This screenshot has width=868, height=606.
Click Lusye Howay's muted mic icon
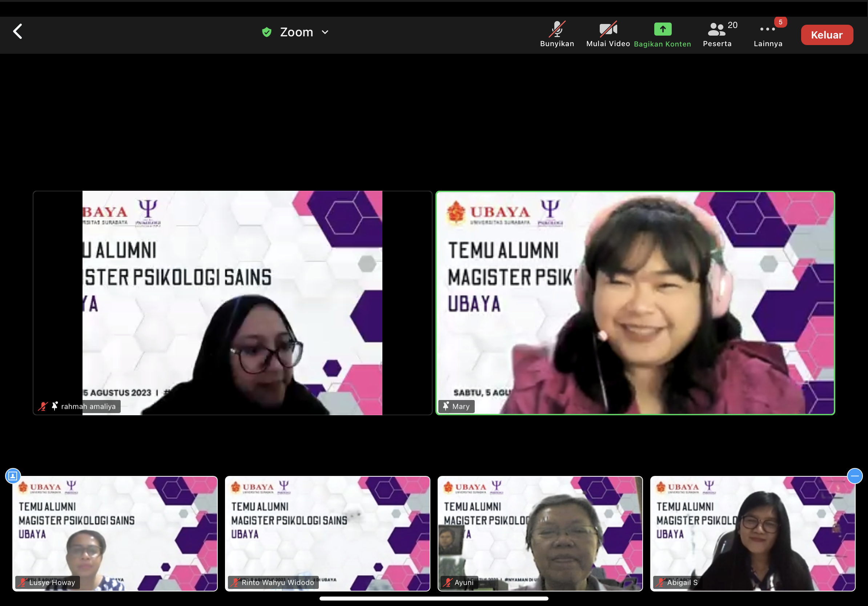click(x=23, y=582)
